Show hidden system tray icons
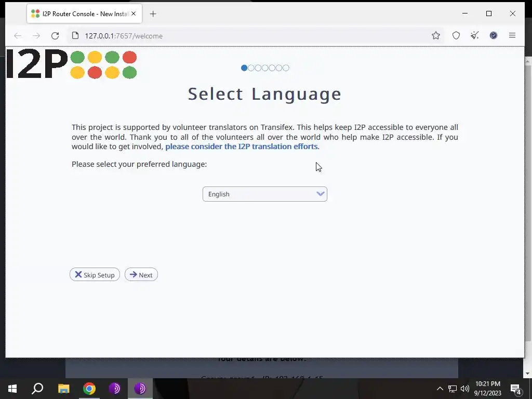This screenshot has width=532, height=399. pyautogui.click(x=440, y=389)
